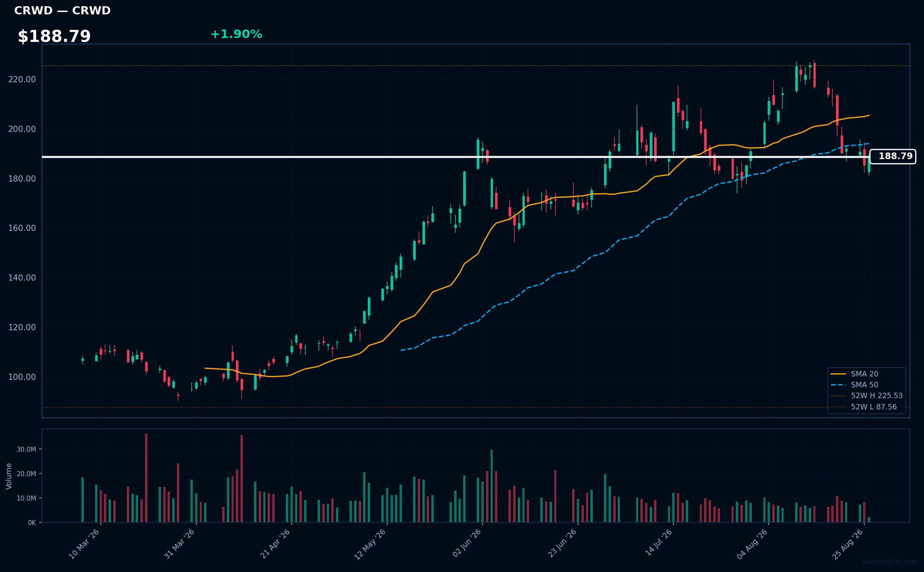
Task: Select the SMA 50 legend entry
Action: (865, 385)
